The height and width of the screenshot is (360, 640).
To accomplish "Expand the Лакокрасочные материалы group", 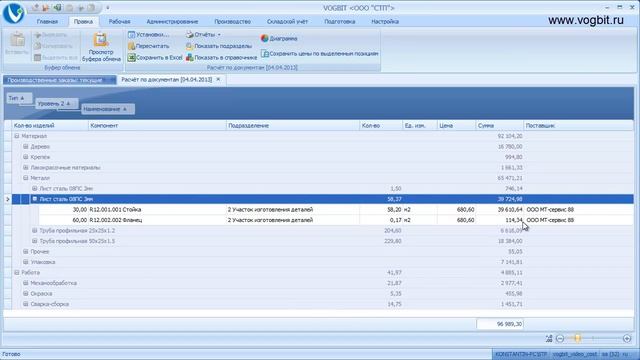I will coord(26,168).
